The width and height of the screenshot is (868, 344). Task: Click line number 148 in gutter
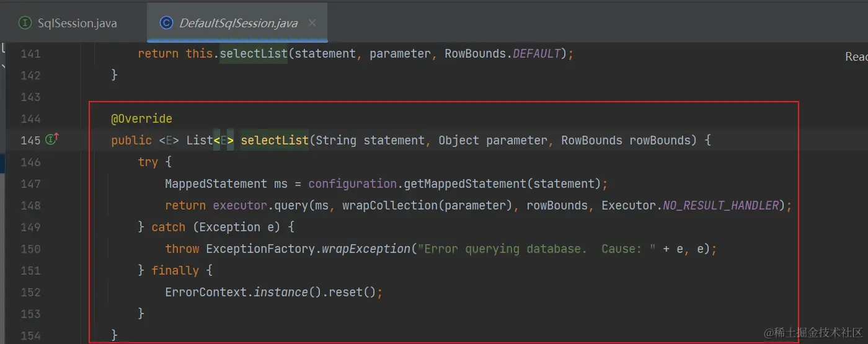(30, 206)
